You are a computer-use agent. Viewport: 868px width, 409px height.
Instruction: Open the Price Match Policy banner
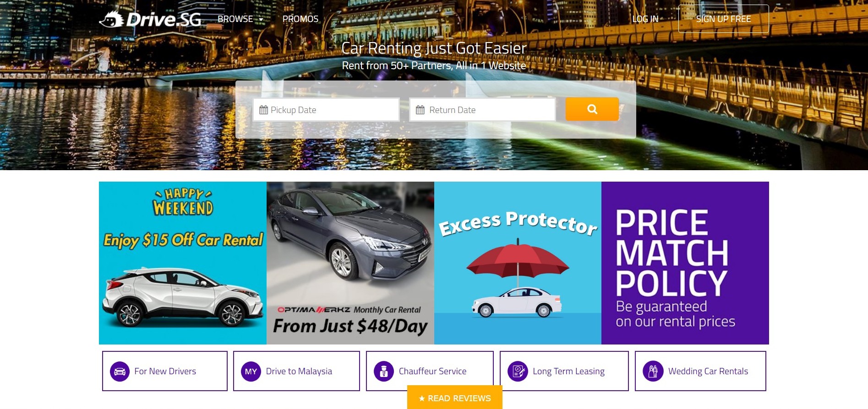click(x=685, y=263)
